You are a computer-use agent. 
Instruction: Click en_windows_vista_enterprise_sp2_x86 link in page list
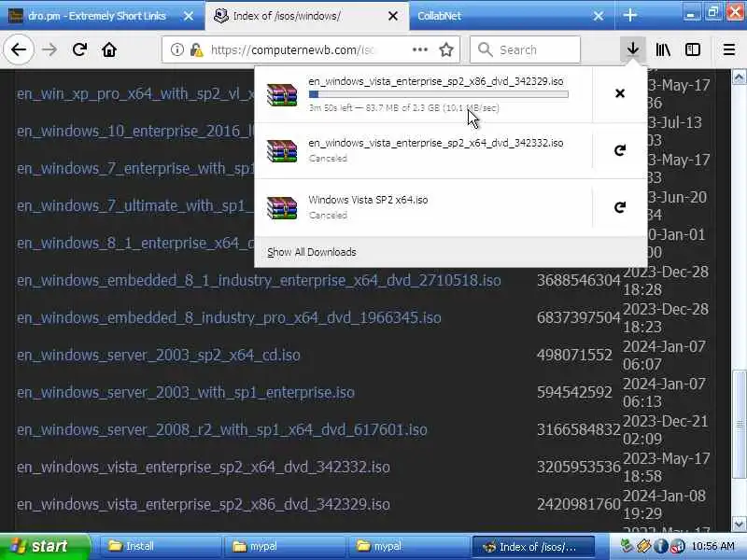point(204,504)
